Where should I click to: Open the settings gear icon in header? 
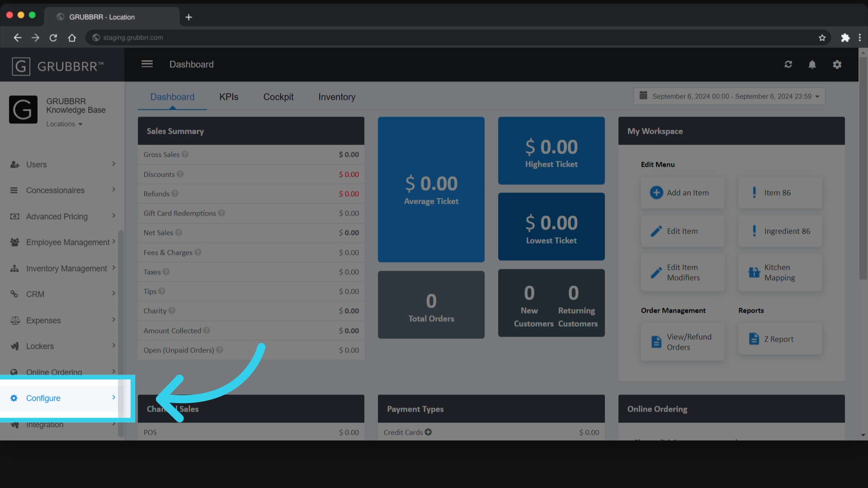(837, 65)
